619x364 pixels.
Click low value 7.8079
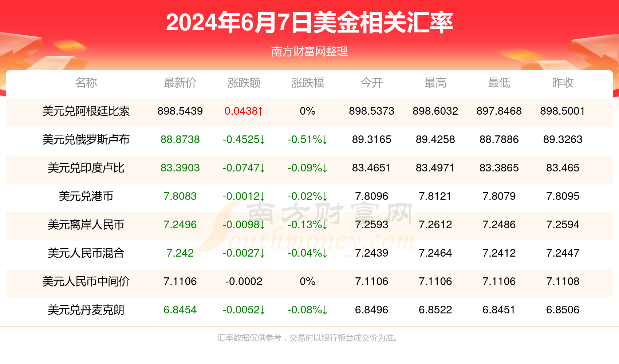pyautogui.click(x=499, y=196)
